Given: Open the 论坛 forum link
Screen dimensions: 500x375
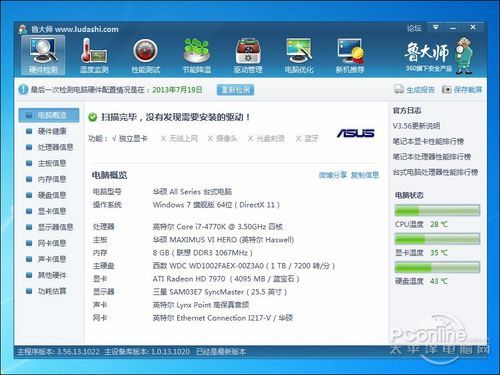Looking at the screenshot, I should 414,28.
